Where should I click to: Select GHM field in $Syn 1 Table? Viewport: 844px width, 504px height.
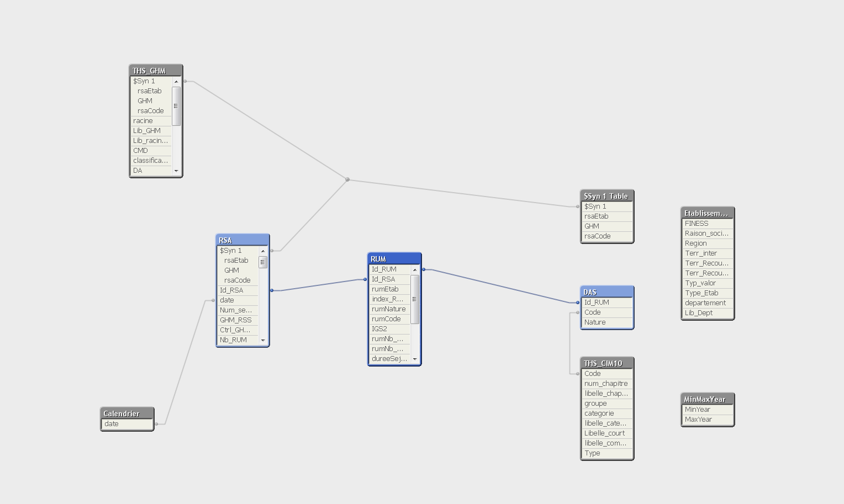point(607,226)
